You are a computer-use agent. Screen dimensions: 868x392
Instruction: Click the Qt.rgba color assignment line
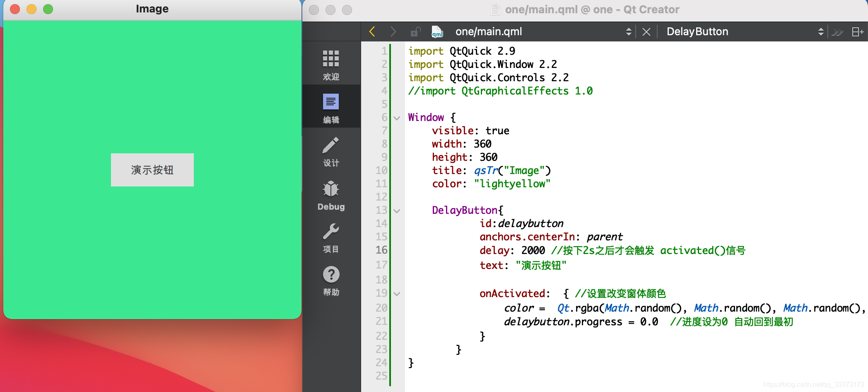(685, 308)
